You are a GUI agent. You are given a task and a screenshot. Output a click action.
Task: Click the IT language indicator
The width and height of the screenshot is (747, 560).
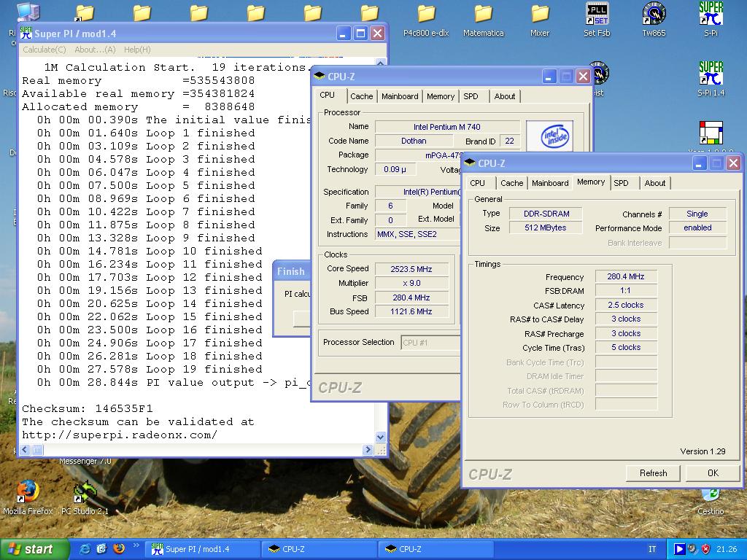[x=652, y=549]
